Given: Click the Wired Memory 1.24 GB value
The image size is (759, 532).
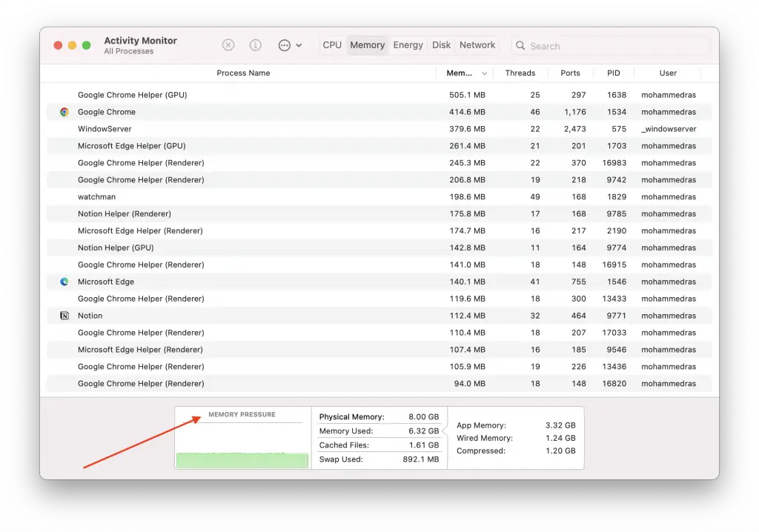Looking at the screenshot, I should click(560, 438).
